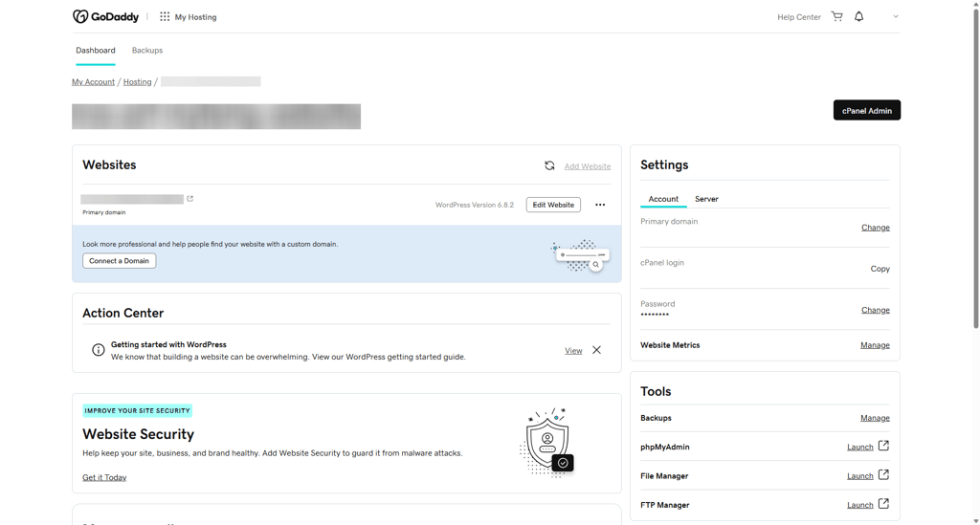The height and width of the screenshot is (525, 980).
Task: View the WordPress getting started guide
Action: pyautogui.click(x=573, y=351)
